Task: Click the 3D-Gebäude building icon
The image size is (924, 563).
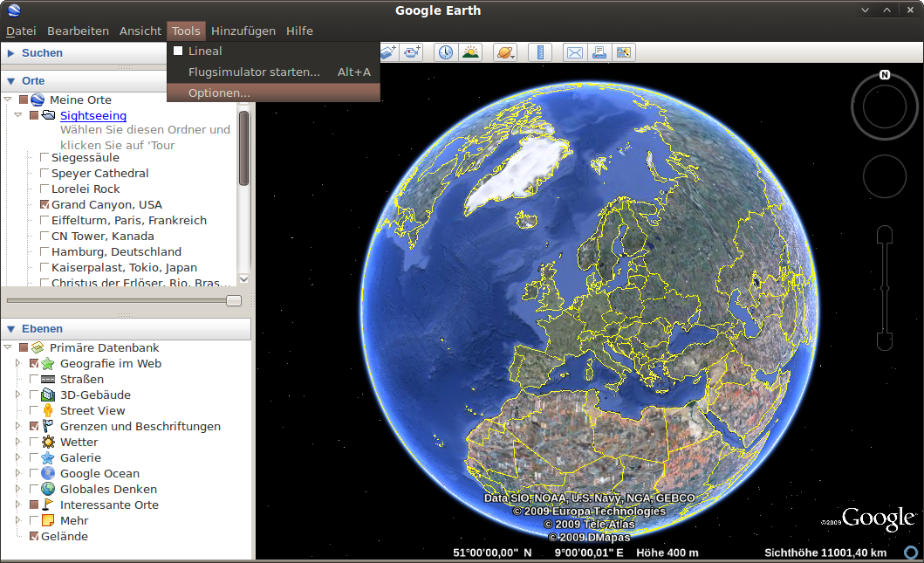Action: tap(48, 395)
